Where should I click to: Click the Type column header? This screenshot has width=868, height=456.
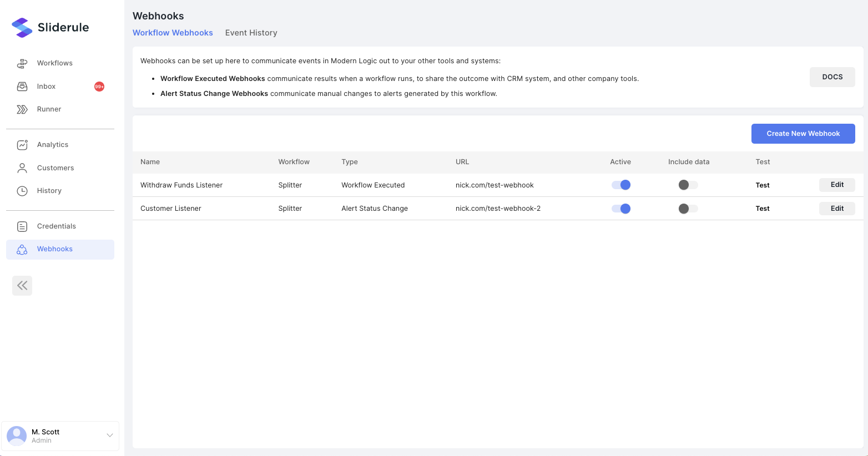350,162
